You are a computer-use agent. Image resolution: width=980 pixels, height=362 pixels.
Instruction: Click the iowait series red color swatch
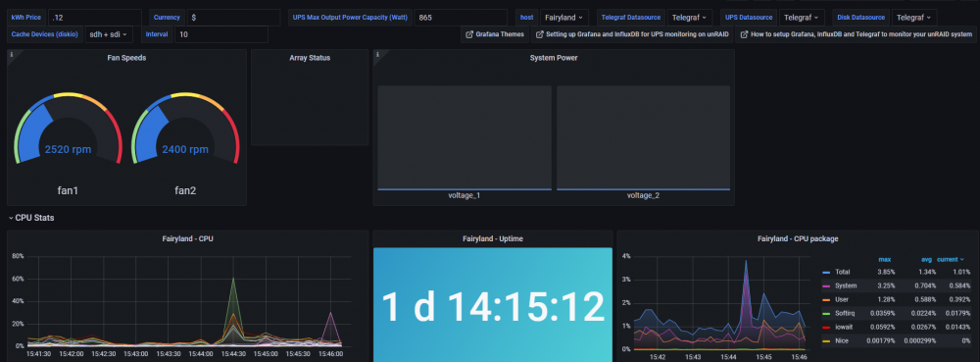point(826,327)
